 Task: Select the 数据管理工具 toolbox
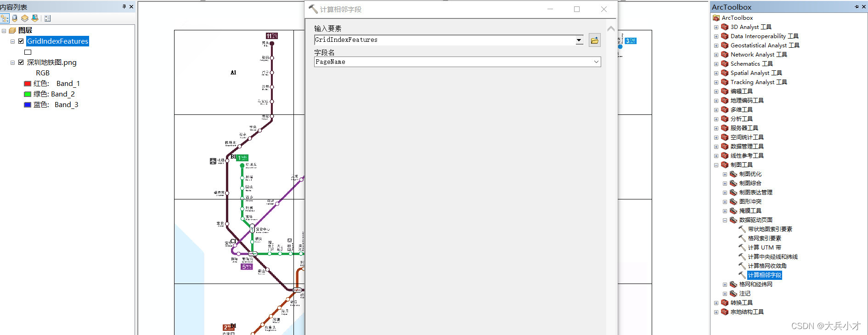coord(747,147)
